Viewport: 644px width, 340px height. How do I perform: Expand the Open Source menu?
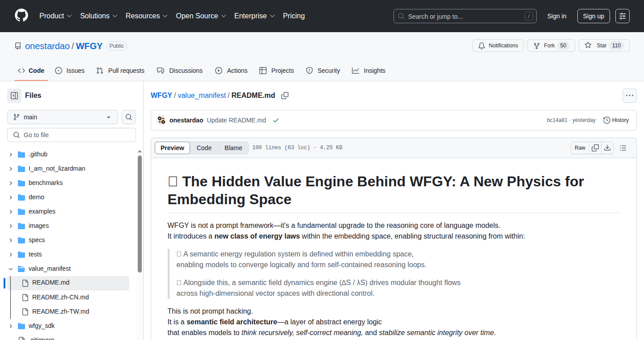click(201, 16)
